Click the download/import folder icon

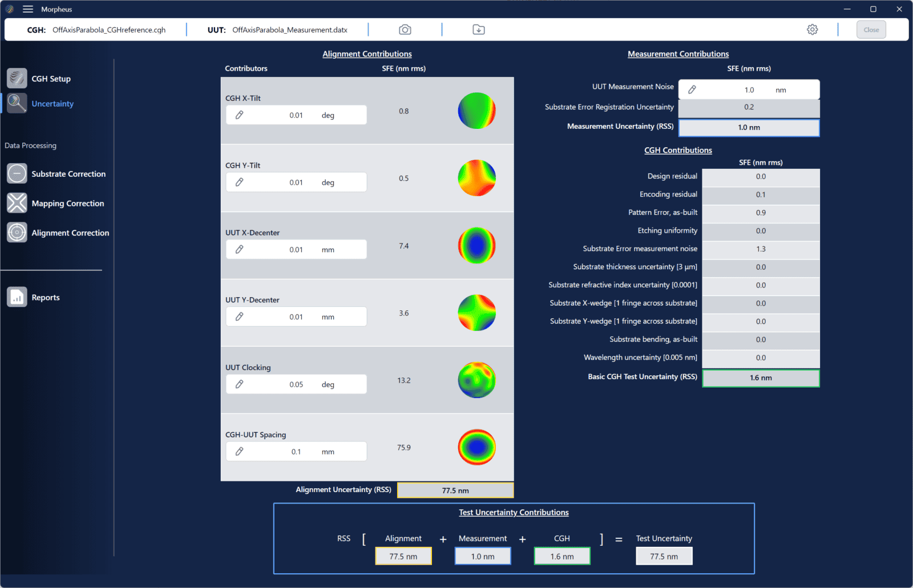click(x=479, y=30)
